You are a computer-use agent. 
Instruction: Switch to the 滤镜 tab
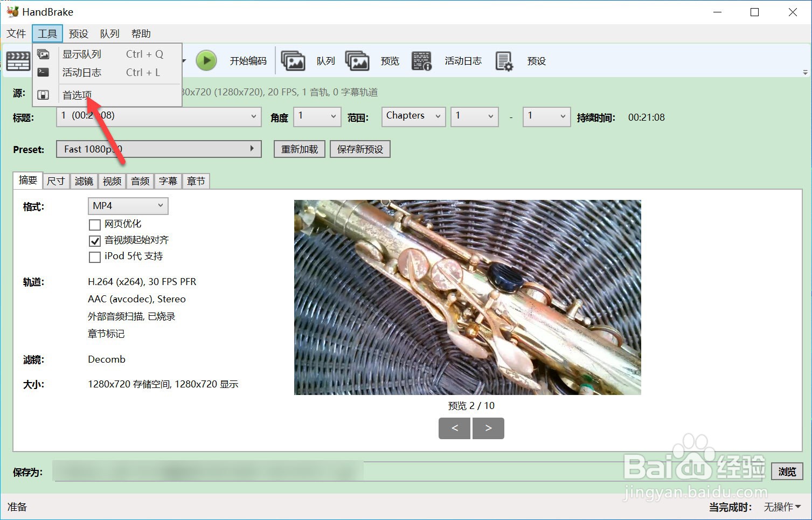pos(84,181)
